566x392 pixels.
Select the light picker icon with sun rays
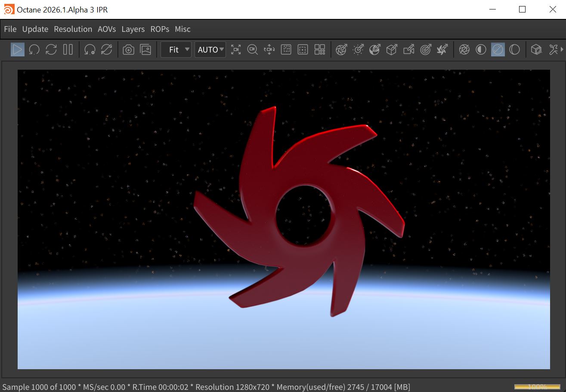point(358,50)
